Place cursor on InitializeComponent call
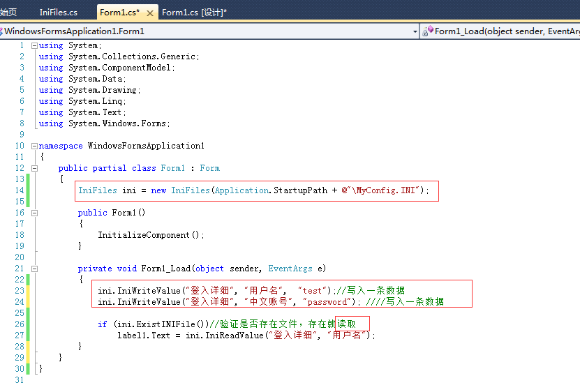 [149, 235]
